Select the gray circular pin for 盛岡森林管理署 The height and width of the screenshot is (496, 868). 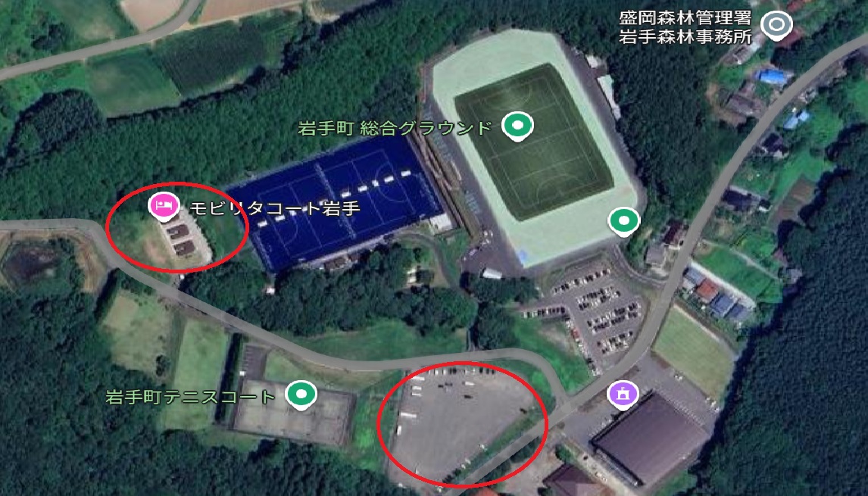pyautogui.click(x=776, y=25)
